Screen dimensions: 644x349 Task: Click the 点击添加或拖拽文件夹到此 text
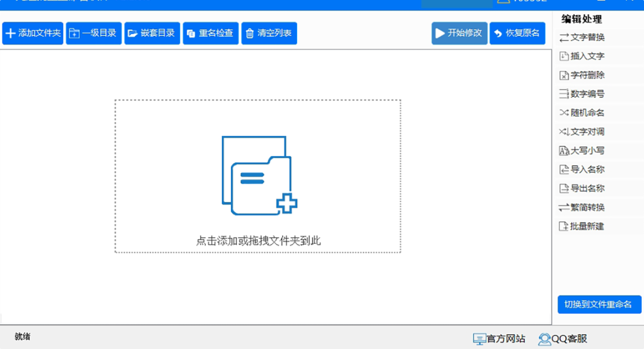coord(258,240)
